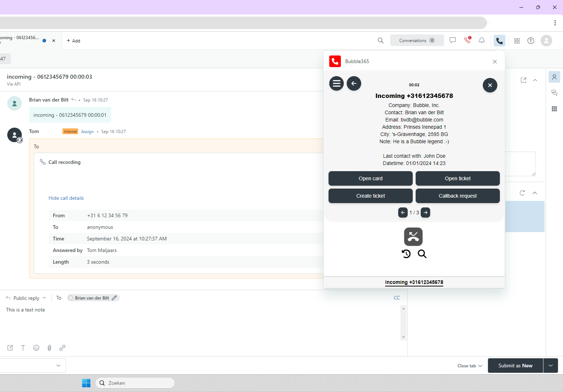Open the Submit as New dropdown arrow
The height and width of the screenshot is (392, 563).
coord(550,366)
